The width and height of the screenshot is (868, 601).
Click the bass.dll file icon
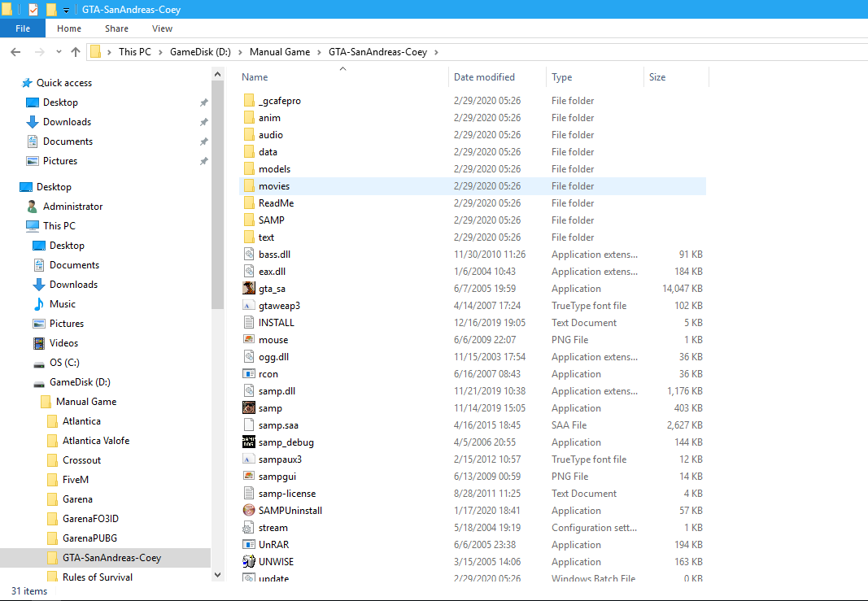coord(249,255)
